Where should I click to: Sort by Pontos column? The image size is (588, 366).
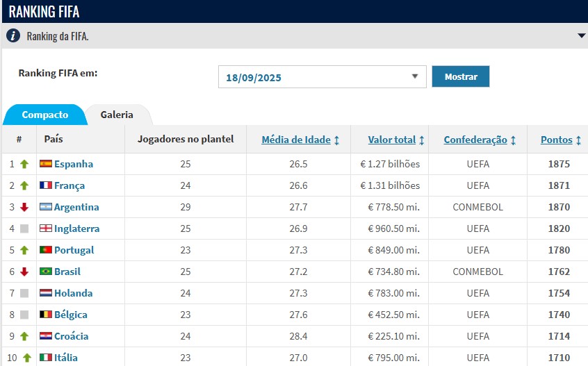tap(557, 140)
